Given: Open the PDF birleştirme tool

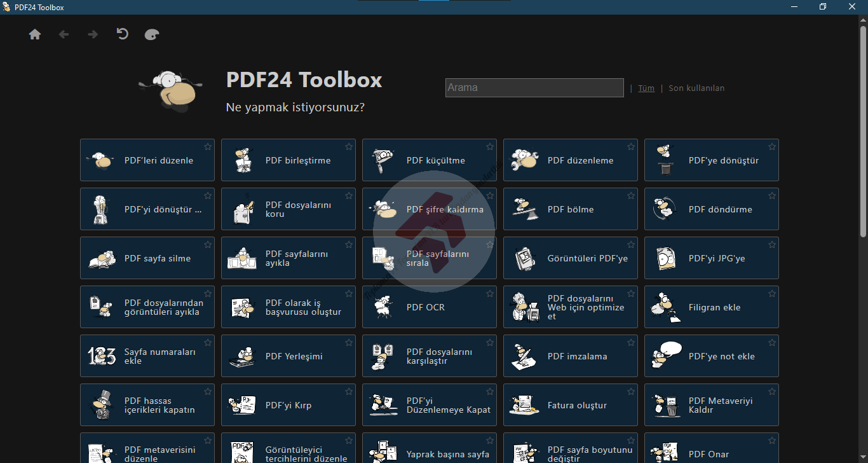Looking at the screenshot, I should [288, 160].
